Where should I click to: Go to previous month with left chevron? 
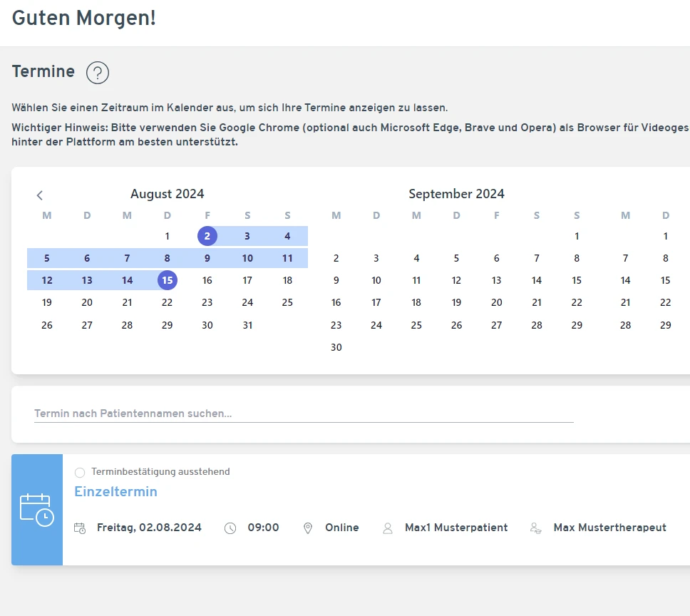coord(40,195)
